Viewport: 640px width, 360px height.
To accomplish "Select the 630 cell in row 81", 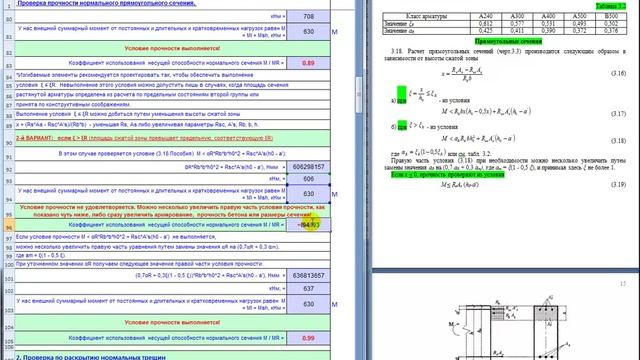I will click(309, 31).
